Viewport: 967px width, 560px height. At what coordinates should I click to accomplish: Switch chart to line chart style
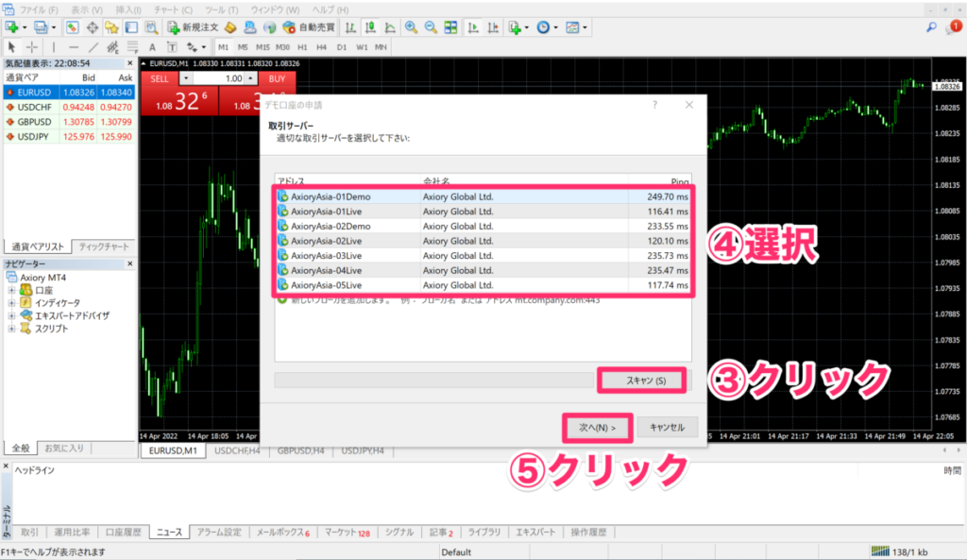coord(390,27)
